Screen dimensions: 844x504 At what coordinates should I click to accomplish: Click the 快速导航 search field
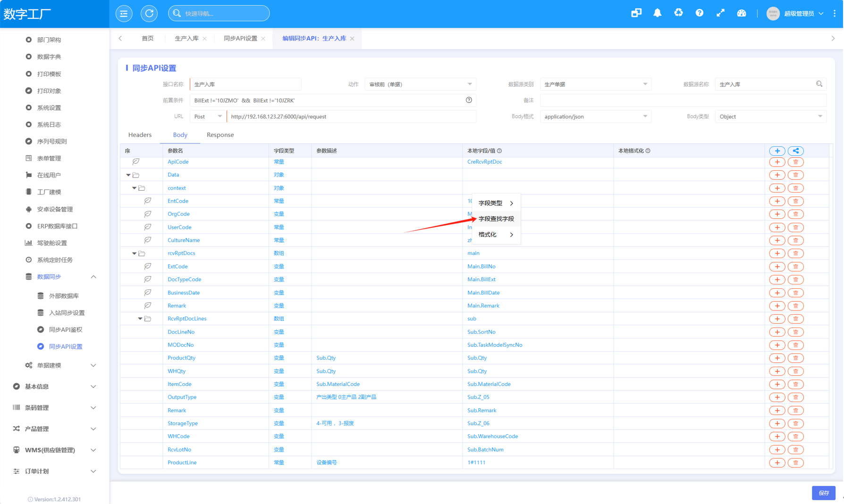[219, 13]
